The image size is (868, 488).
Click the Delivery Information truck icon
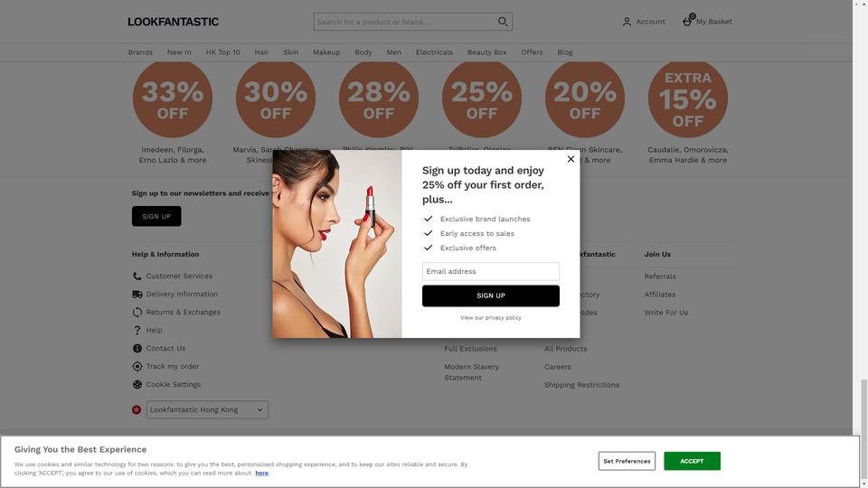[137, 295]
